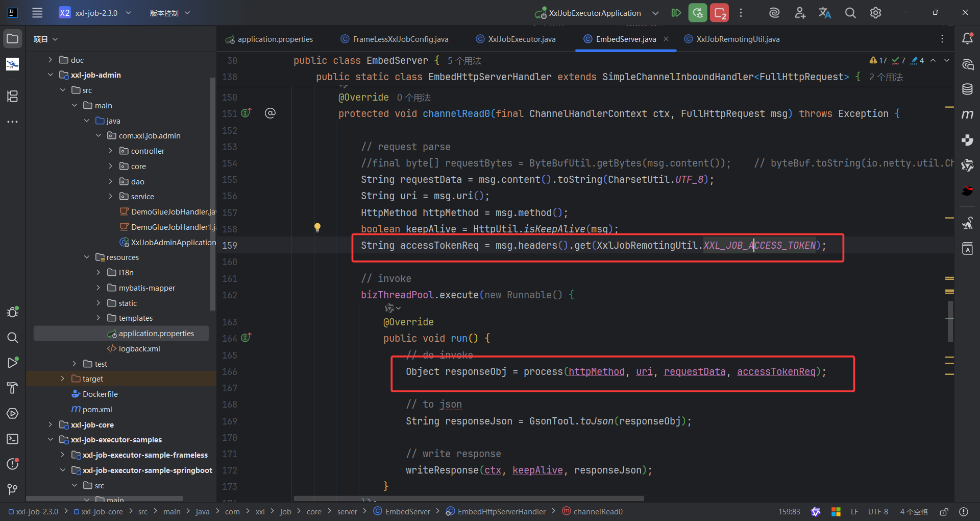
Task: Open the Find tool window
Action: 13,337
